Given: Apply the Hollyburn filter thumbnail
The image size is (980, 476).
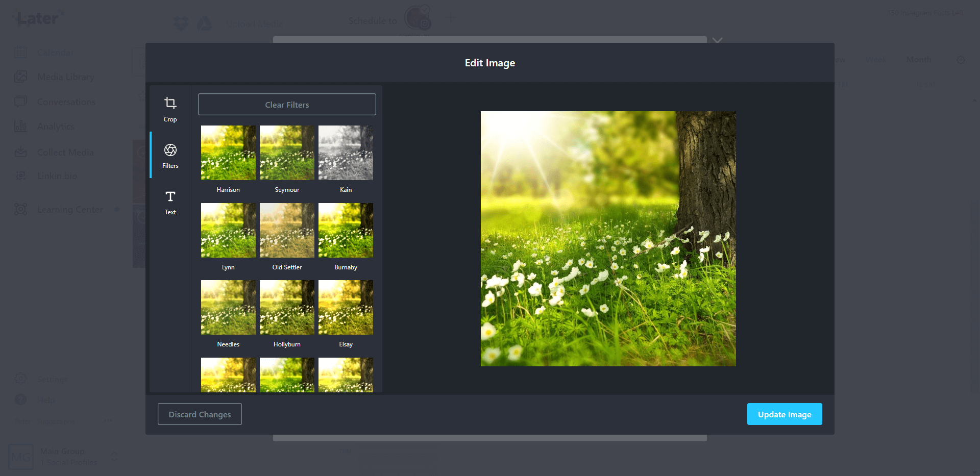Looking at the screenshot, I should [287, 307].
